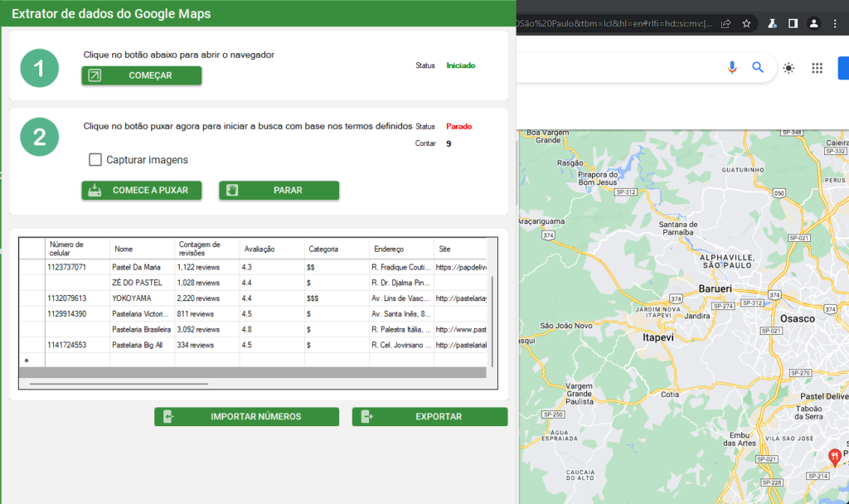Image resolution: width=849 pixels, height=504 pixels.
Task: Open the Chrome Labs flask icon
Action: (772, 23)
